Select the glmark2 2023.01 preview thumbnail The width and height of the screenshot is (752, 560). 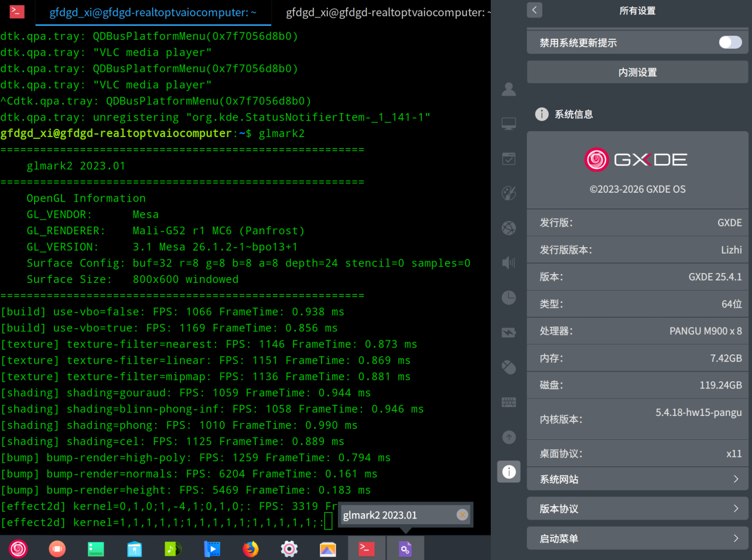pyautogui.click(x=406, y=515)
